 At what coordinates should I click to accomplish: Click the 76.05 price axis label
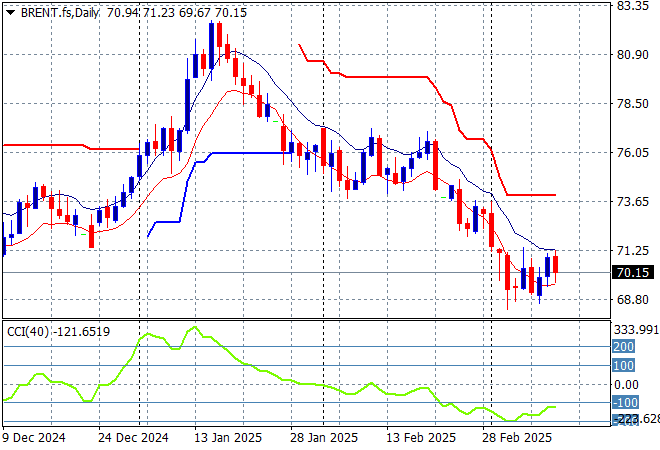(x=633, y=152)
